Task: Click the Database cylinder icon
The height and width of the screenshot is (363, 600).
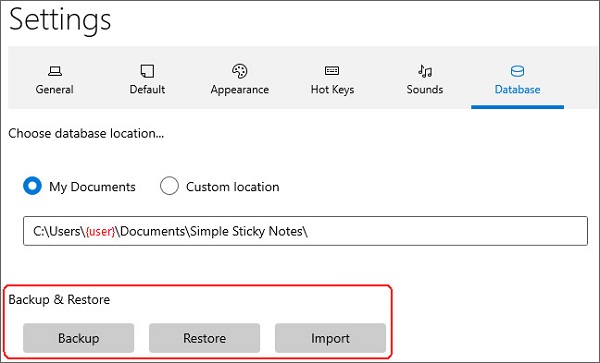Action: pos(517,71)
